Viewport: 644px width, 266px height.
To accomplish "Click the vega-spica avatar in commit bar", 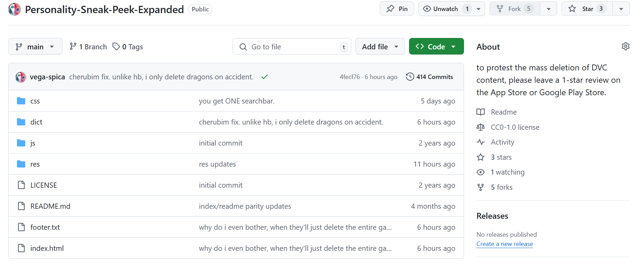I will (x=21, y=77).
